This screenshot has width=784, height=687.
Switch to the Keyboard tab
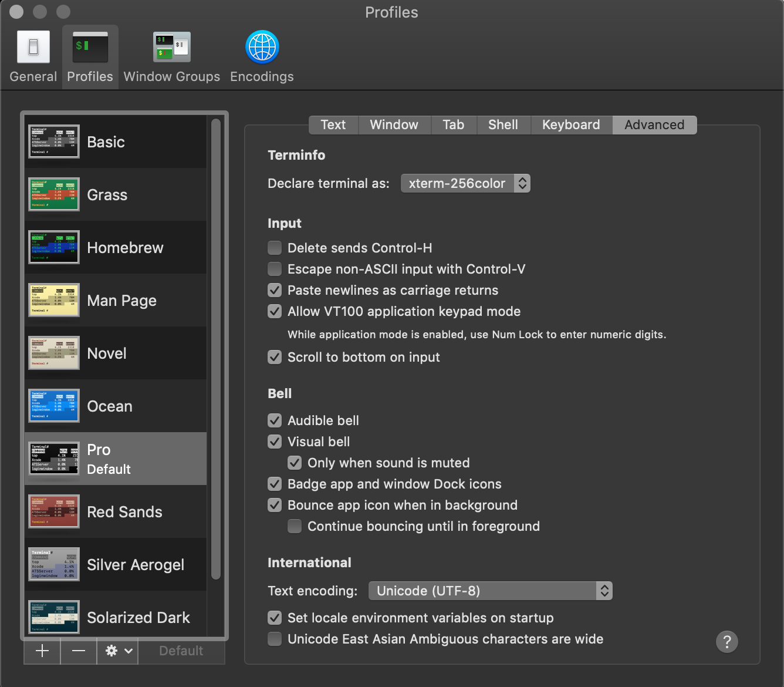tap(572, 124)
